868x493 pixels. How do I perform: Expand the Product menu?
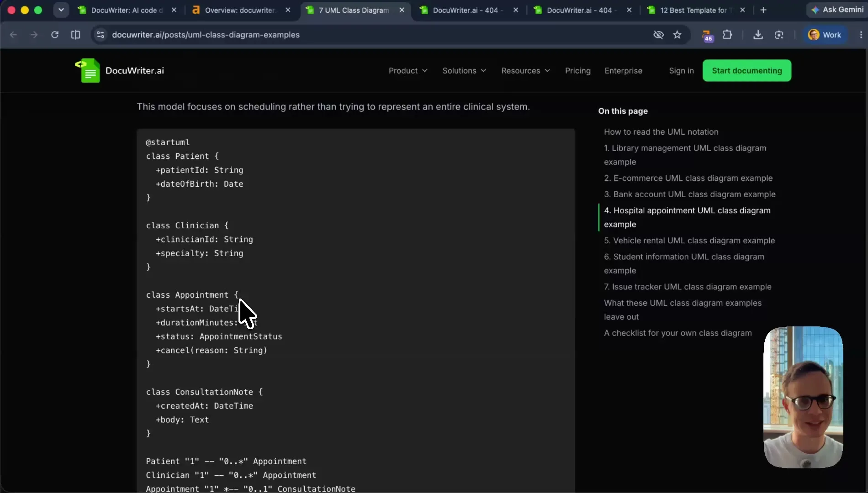pyautogui.click(x=408, y=71)
